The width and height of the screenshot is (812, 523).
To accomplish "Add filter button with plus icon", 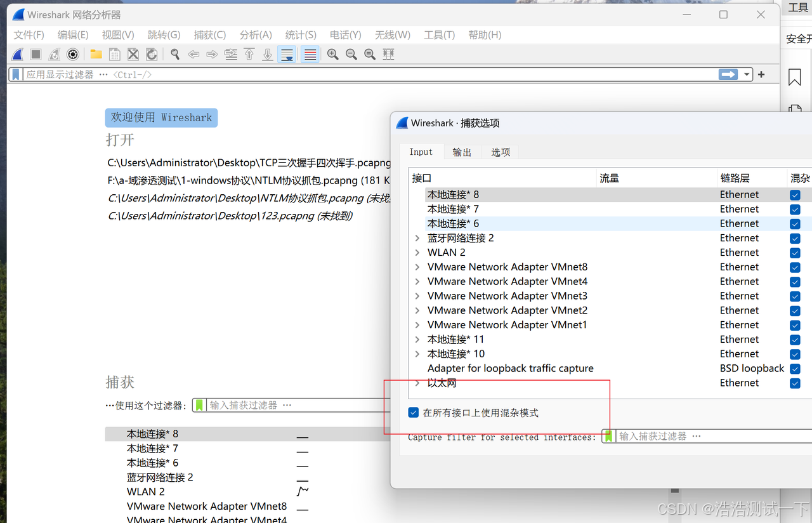I will coord(761,74).
